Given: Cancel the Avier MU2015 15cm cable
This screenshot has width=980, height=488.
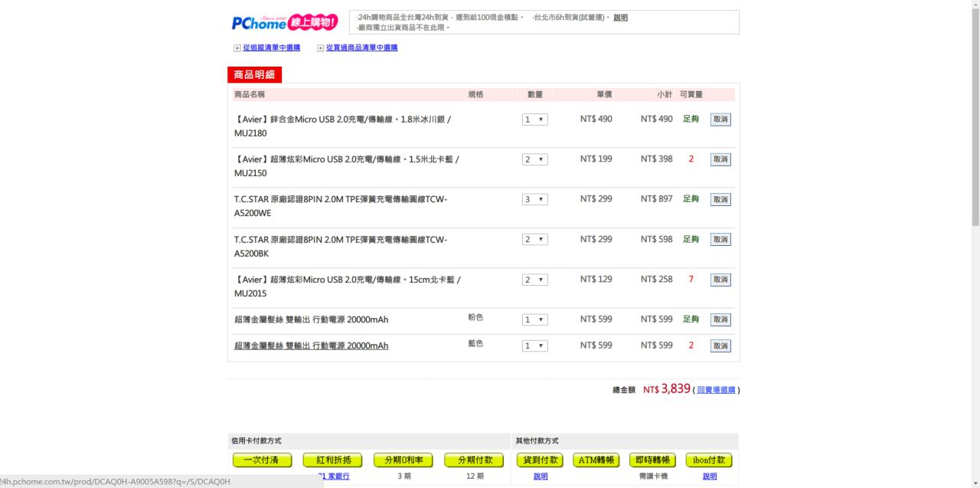Looking at the screenshot, I should point(720,280).
